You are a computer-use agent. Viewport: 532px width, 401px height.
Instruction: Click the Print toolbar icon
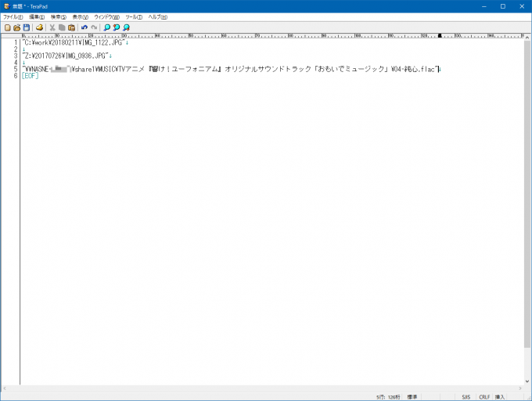(39, 27)
